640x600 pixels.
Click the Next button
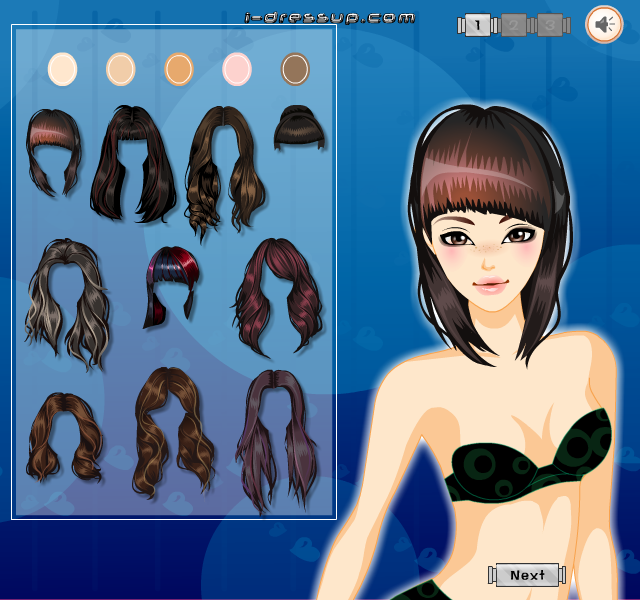tap(527, 575)
